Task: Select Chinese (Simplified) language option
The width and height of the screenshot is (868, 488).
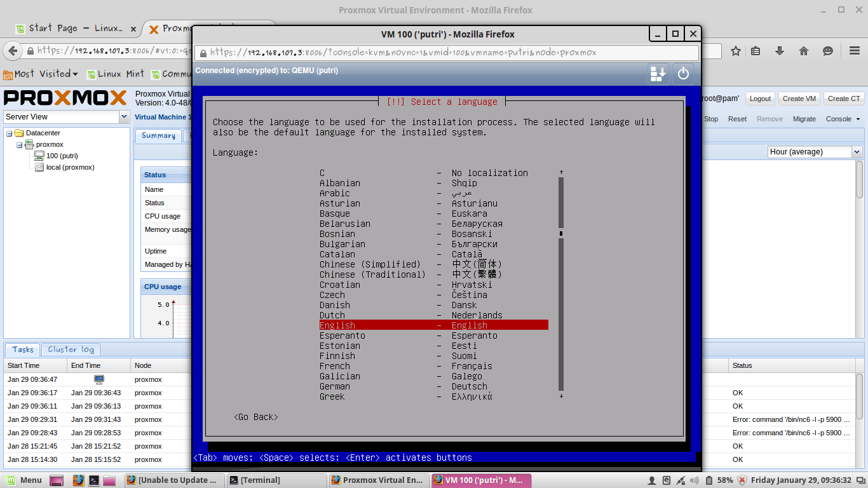Action: click(x=434, y=264)
